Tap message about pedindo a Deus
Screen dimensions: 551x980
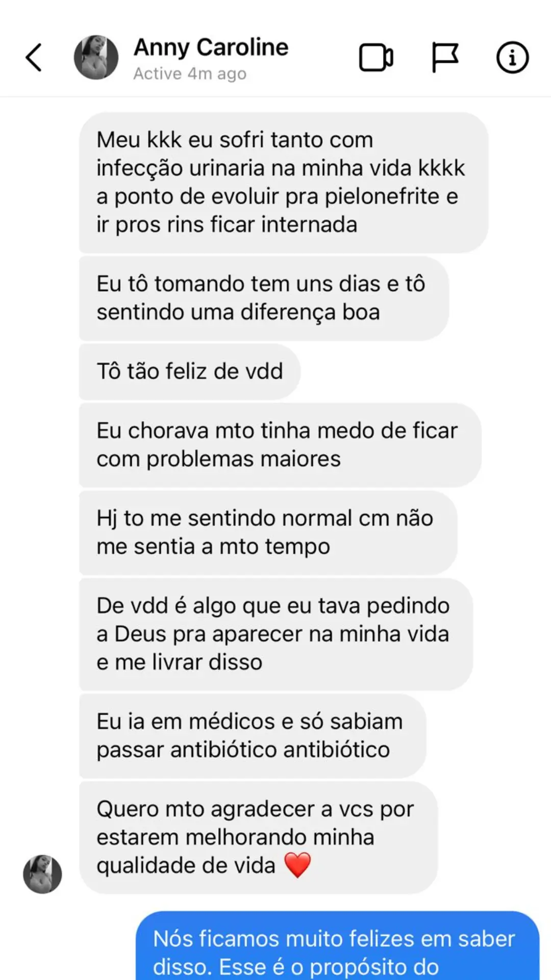(x=275, y=634)
